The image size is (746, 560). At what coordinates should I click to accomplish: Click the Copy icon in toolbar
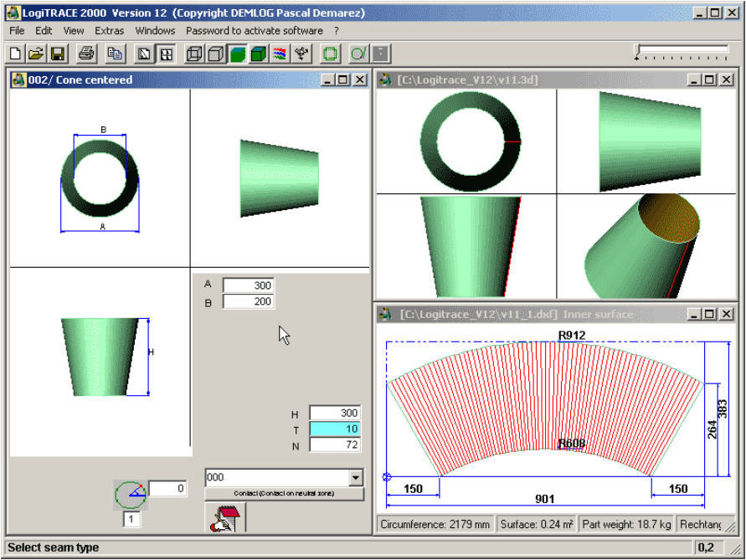(115, 54)
